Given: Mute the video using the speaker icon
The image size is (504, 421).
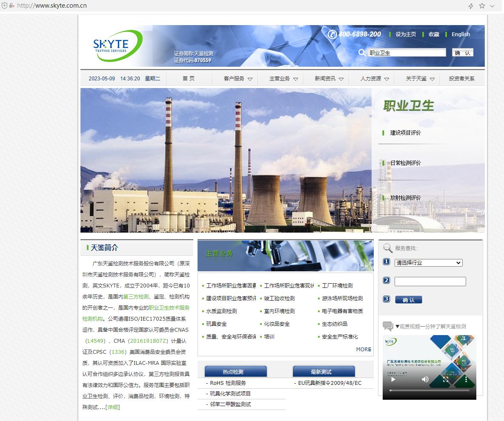Looking at the screenshot, I should [x=425, y=379].
